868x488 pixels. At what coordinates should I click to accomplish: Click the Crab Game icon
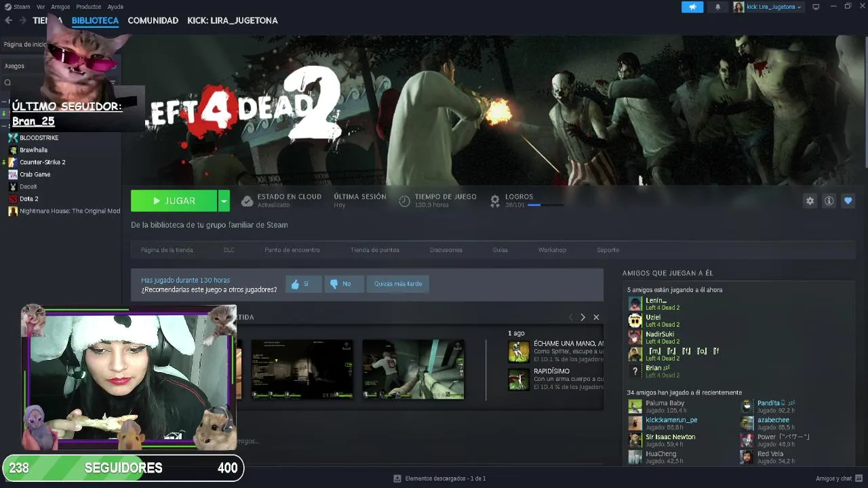13,174
